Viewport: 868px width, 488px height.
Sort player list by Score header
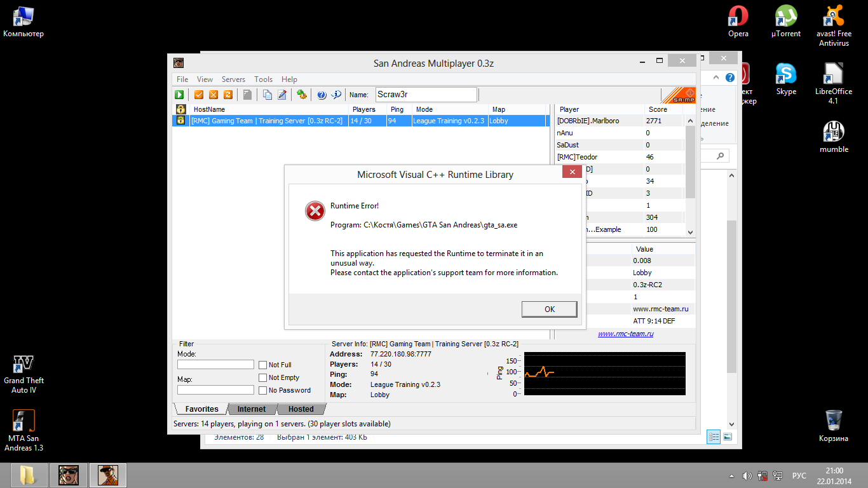(x=664, y=109)
